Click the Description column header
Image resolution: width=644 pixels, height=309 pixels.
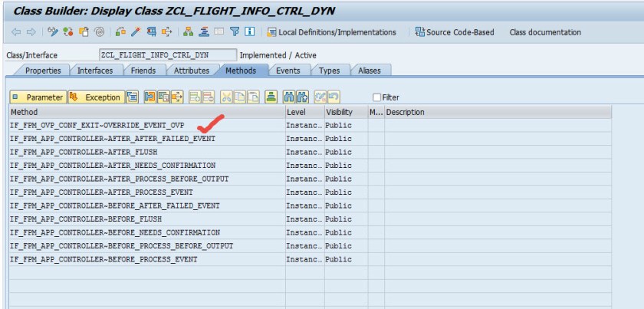click(498, 112)
